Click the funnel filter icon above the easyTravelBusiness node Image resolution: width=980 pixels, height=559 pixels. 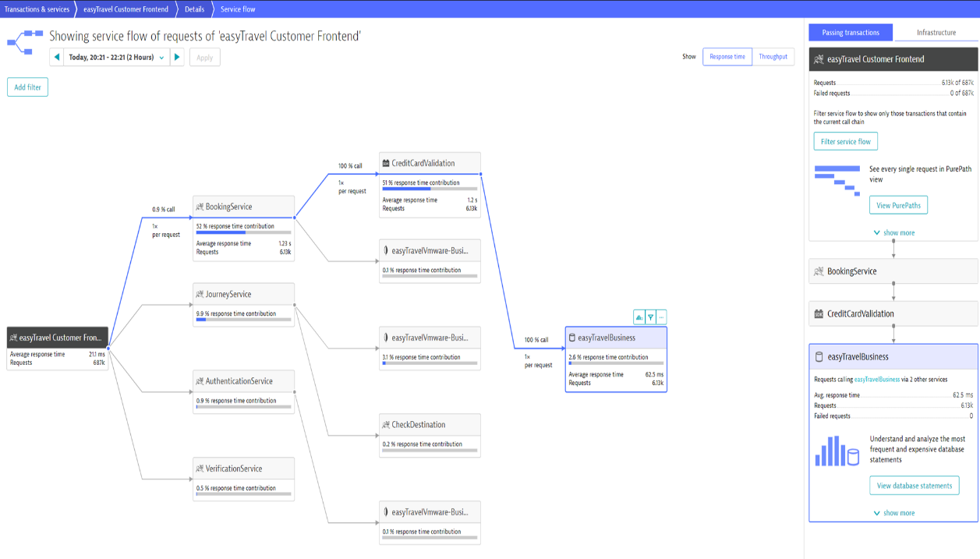[x=650, y=317]
